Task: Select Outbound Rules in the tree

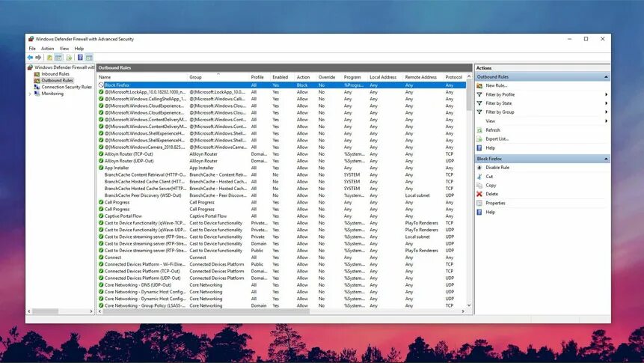Action: coord(57,81)
